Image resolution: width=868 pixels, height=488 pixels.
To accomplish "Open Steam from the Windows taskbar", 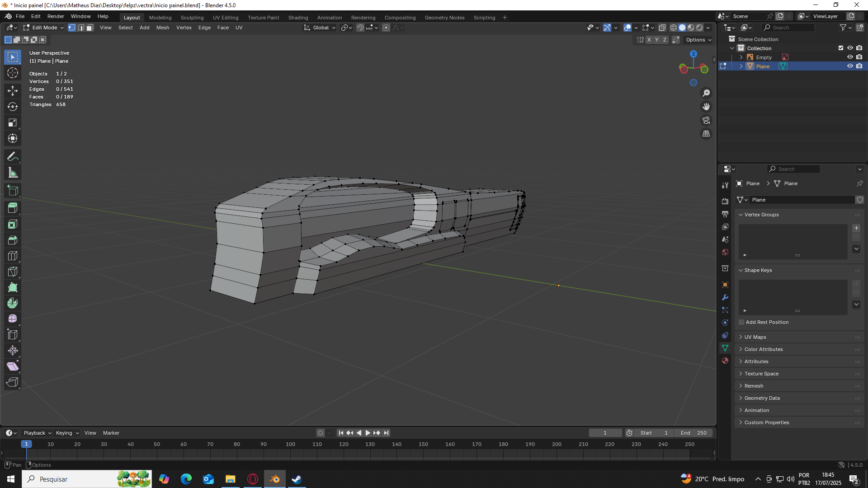I will coord(297,479).
